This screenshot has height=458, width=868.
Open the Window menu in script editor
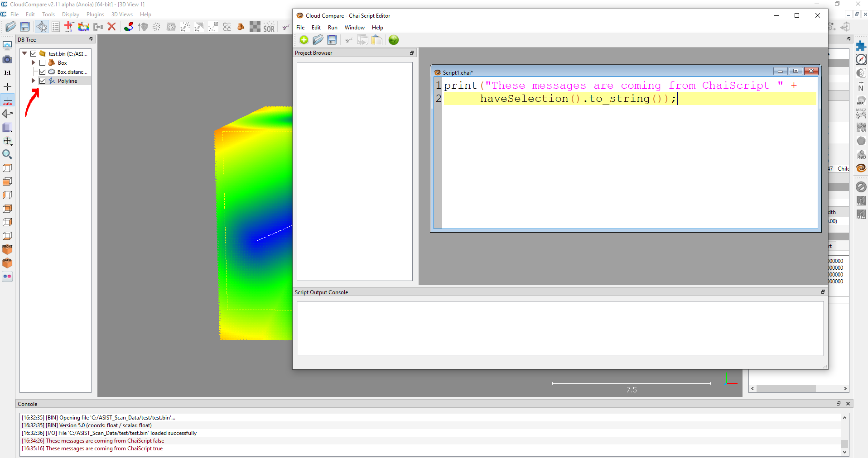pos(355,28)
